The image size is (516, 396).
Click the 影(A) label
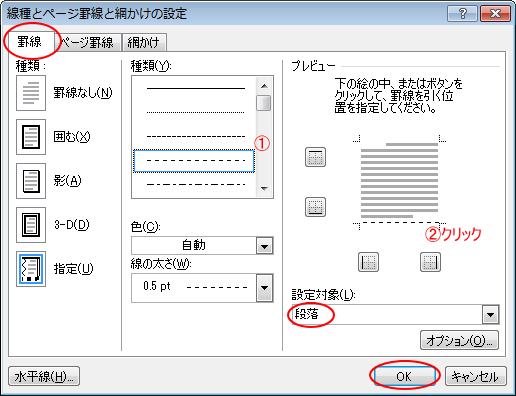(x=68, y=181)
